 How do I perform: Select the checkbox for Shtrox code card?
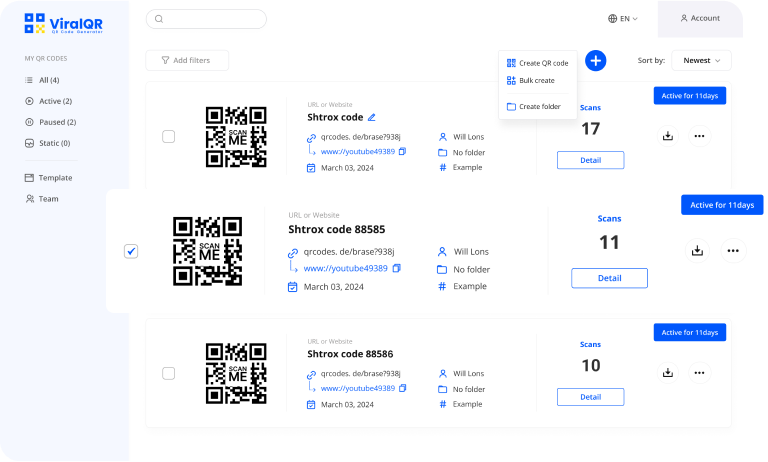[x=168, y=137]
